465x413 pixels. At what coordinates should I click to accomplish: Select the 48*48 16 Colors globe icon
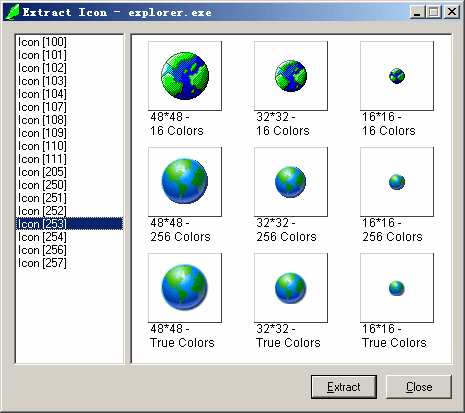185,76
